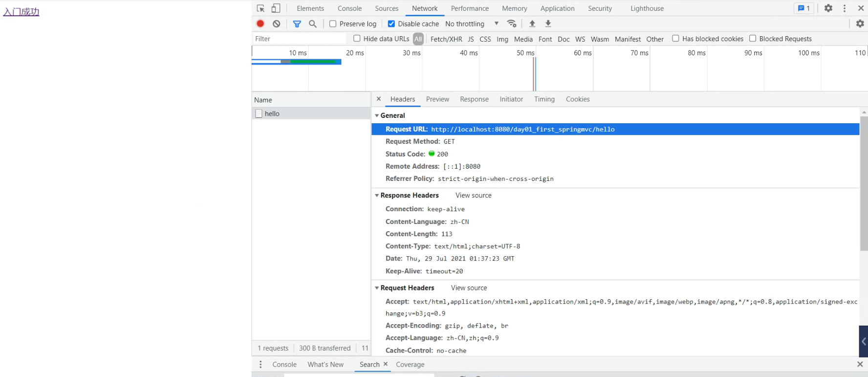Open the No throttling dropdown
The height and width of the screenshot is (377, 868).
pyautogui.click(x=472, y=23)
